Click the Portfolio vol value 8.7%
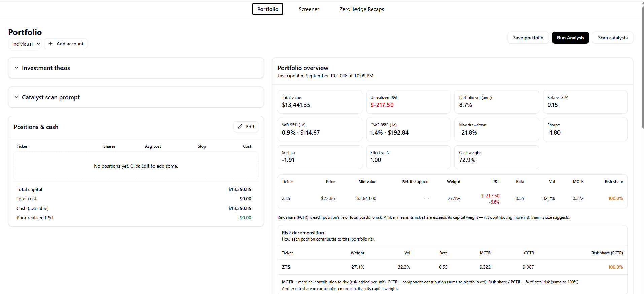 [x=466, y=105]
